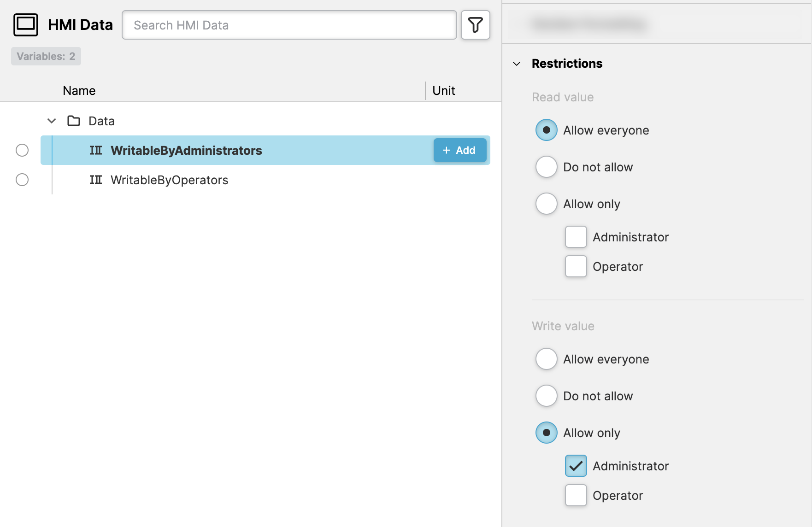This screenshot has width=812, height=527.
Task: Click the HMI Data panel icon
Action: tap(25, 25)
